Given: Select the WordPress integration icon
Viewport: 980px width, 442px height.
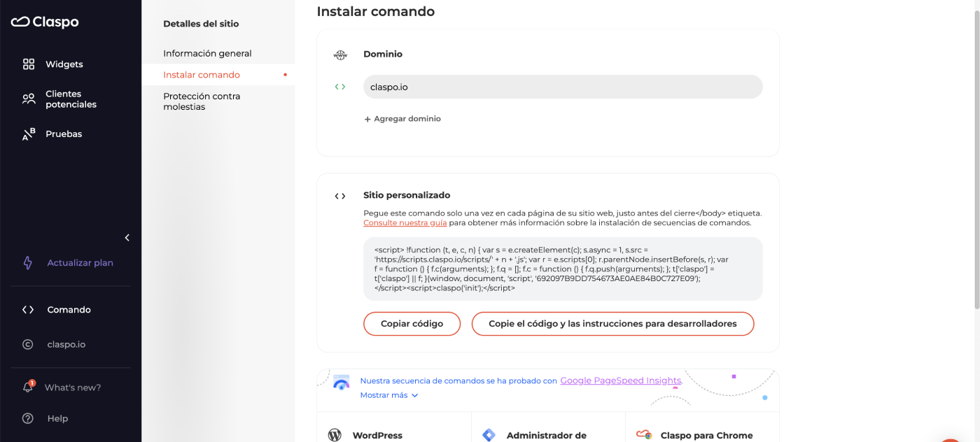Looking at the screenshot, I should click(x=335, y=434).
